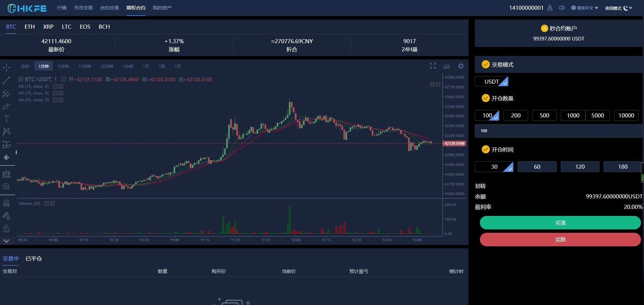Click the fullscreen expand icon above the chart
The height and width of the screenshot is (305, 644).
click(x=433, y=66)
